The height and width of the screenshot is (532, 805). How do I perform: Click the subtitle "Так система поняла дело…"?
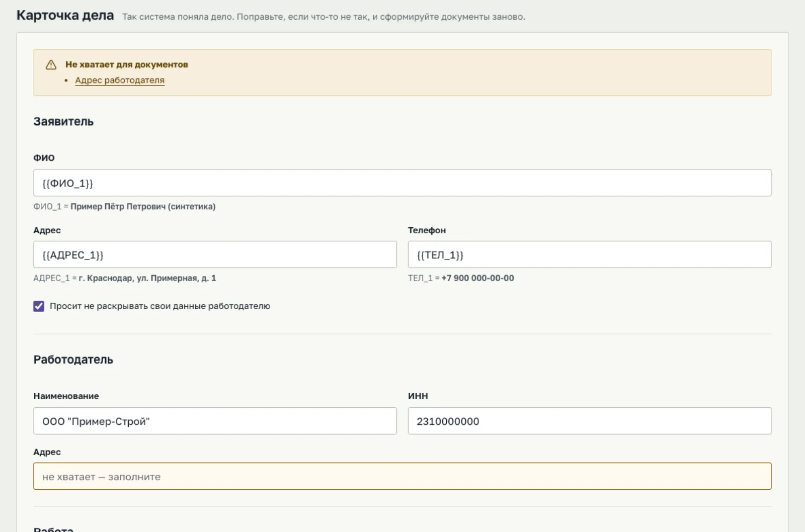click(x=324, y=17)
